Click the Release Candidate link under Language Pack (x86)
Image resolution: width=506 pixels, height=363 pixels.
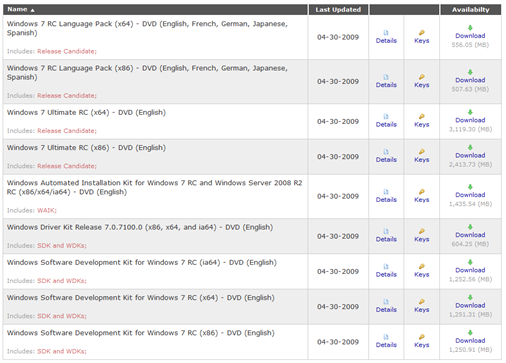(67, 96)
